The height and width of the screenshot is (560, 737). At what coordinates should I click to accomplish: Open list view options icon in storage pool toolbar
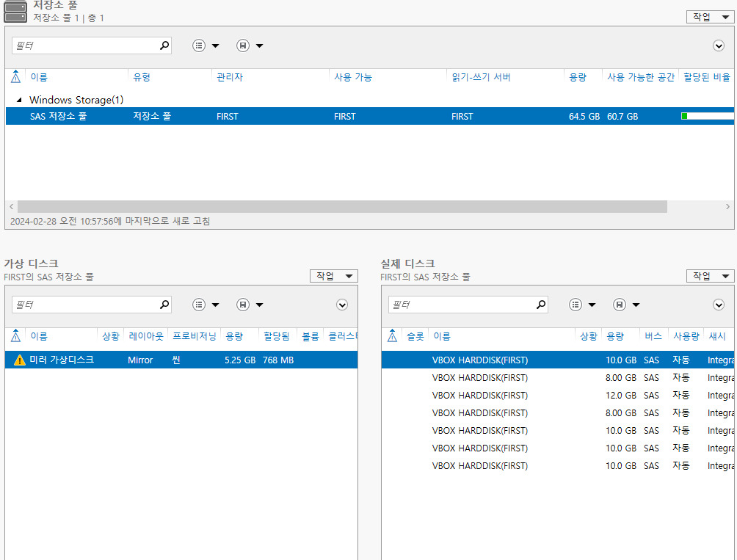tap(199, 46)
